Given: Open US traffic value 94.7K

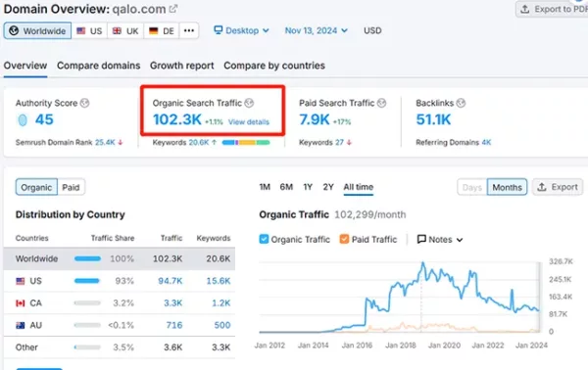Looking at the screenshot, I should point(171,281).
